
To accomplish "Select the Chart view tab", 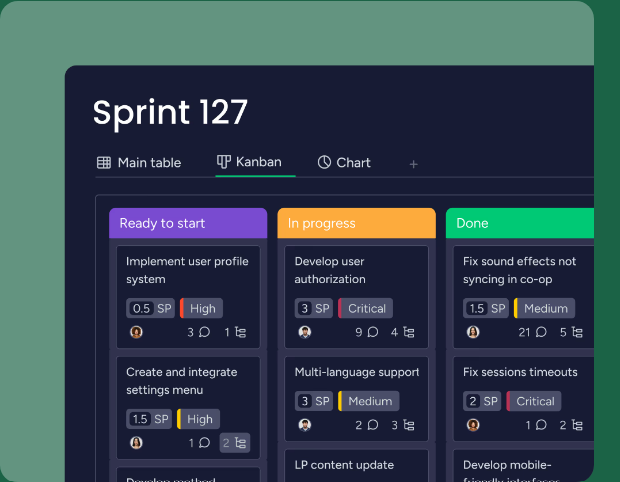I will click(x=344, y=162).
